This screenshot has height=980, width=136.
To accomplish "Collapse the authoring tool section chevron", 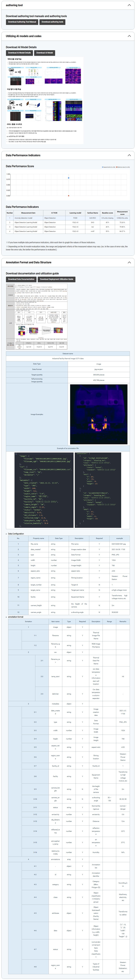I will (x=129, y=5).
